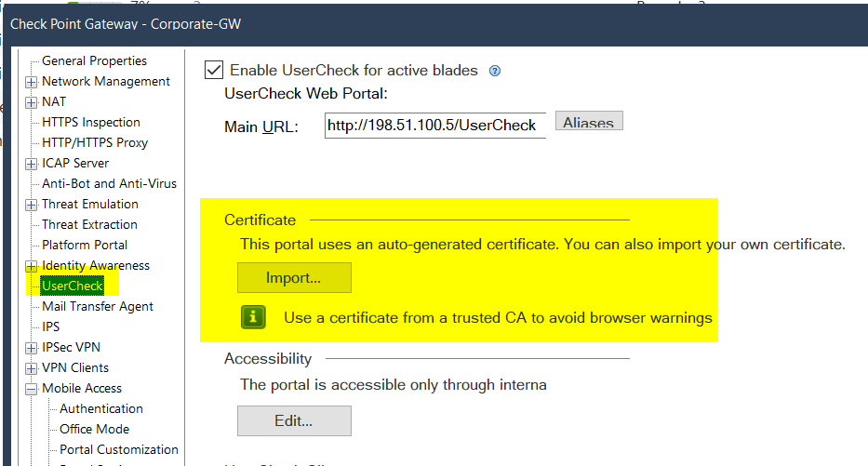
Task: Expand the VPN Clients tree node
Action: coord(32,368)
